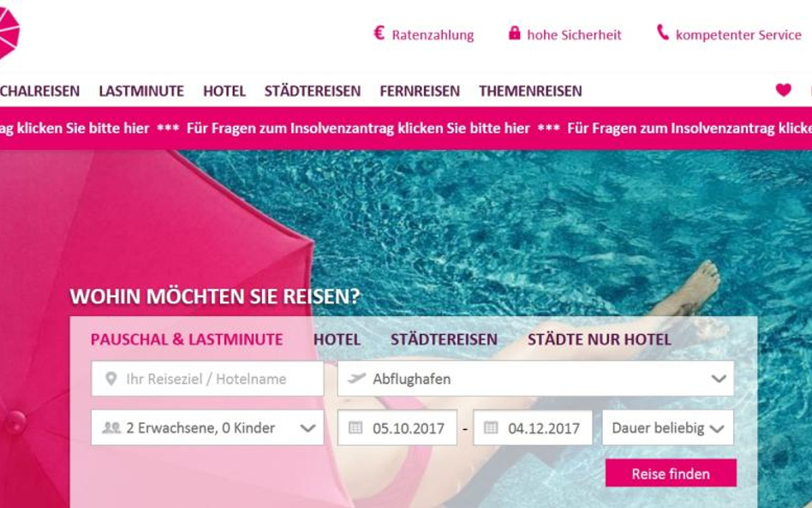Image resolution: width=812 pixels, height=508 pixels.
Task: Click the airplane icon in Abflughafen field
Action: click(x=356, y=378)
